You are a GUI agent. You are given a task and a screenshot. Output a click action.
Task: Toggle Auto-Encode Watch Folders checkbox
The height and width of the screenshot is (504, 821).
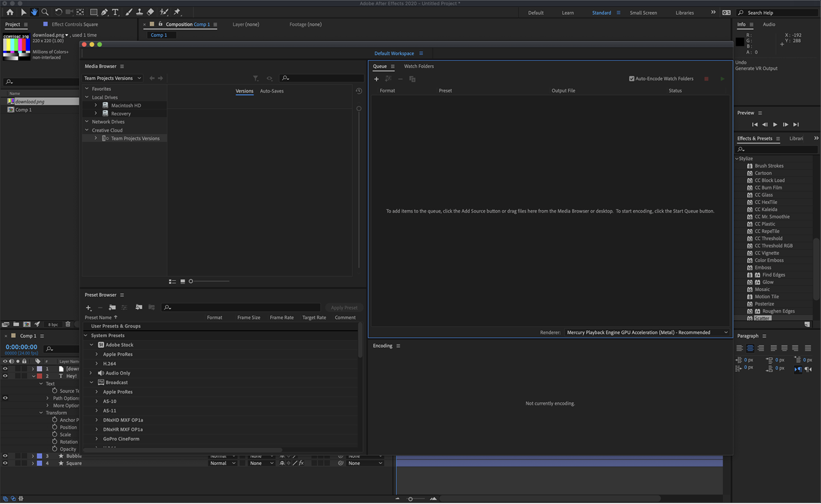[x=632, y=79]
